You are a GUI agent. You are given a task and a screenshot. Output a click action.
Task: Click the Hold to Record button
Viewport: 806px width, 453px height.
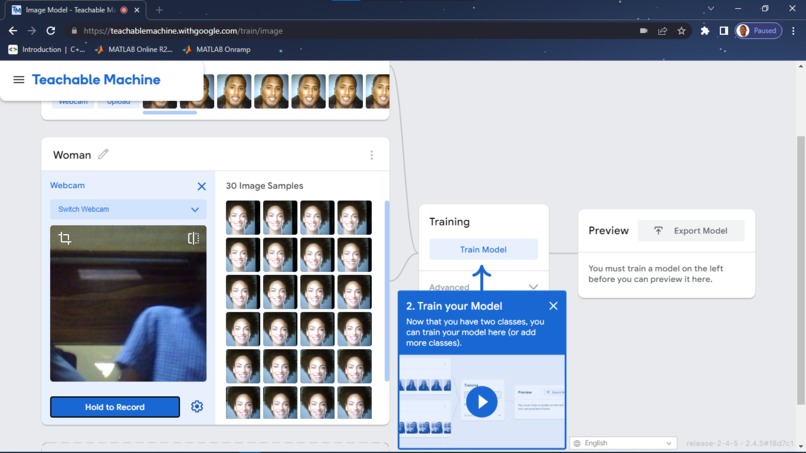click(x=115, y=407)
